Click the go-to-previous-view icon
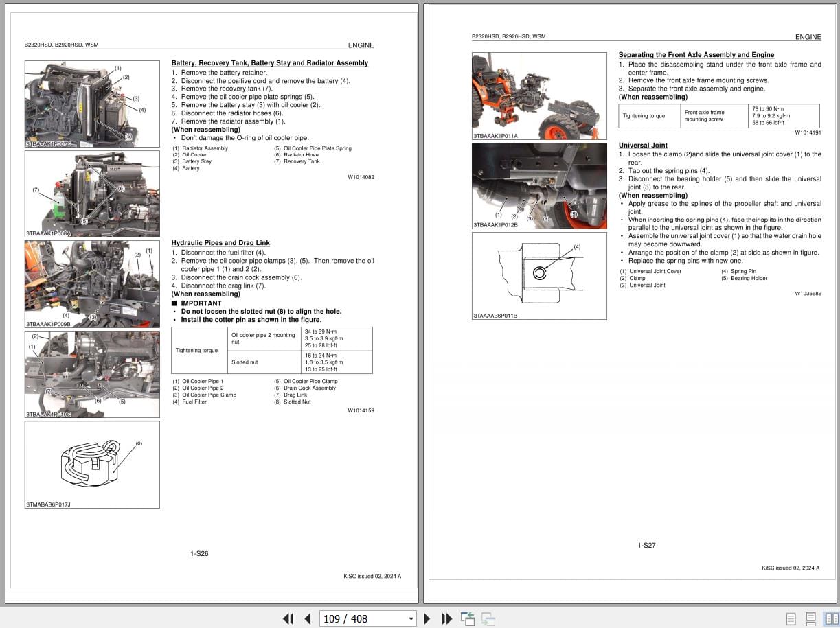This screenshot has height=628, width=840. point(468,618)
